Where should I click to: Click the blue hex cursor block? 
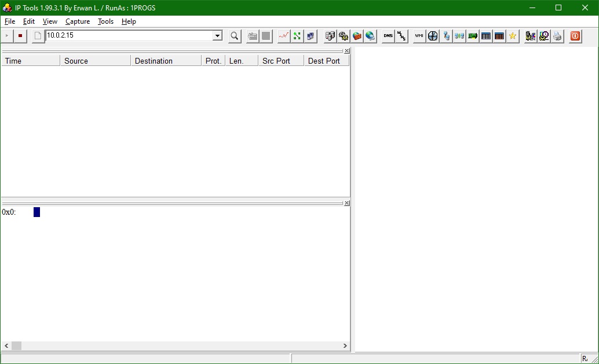point(36,212)
